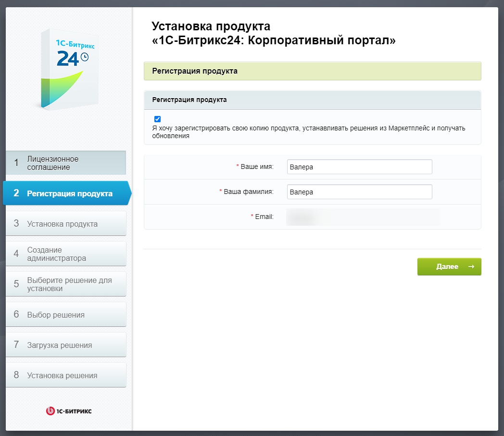Click the 'Установка продукта' page title
504x436 pixels.
pos(274,33)
